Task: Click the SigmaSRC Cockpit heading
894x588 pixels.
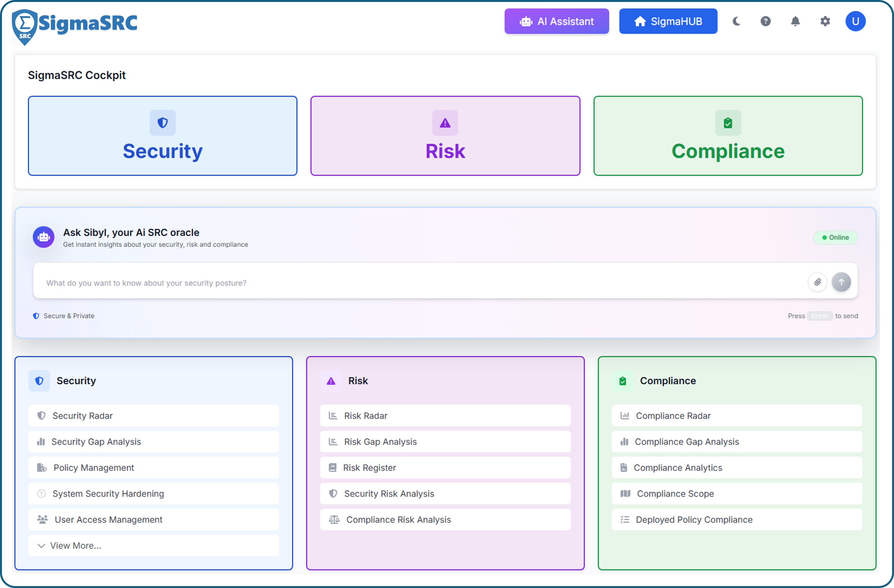Action: (x=77, y=75)
